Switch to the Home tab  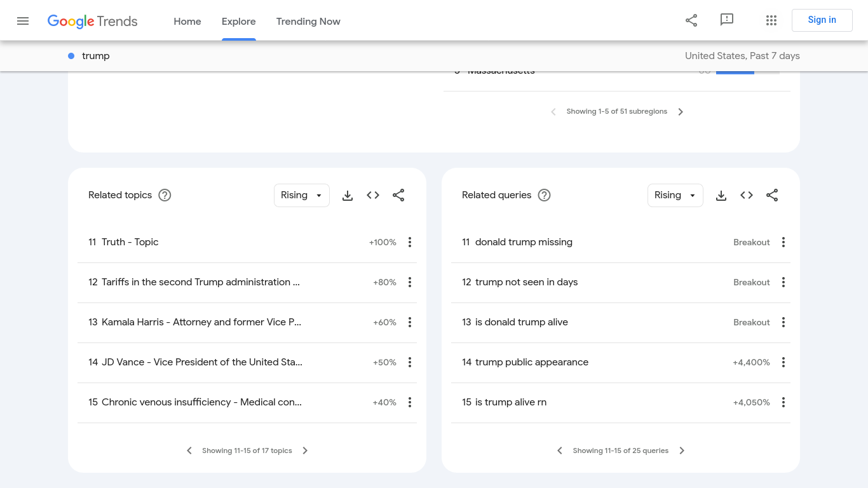point(187,22)
